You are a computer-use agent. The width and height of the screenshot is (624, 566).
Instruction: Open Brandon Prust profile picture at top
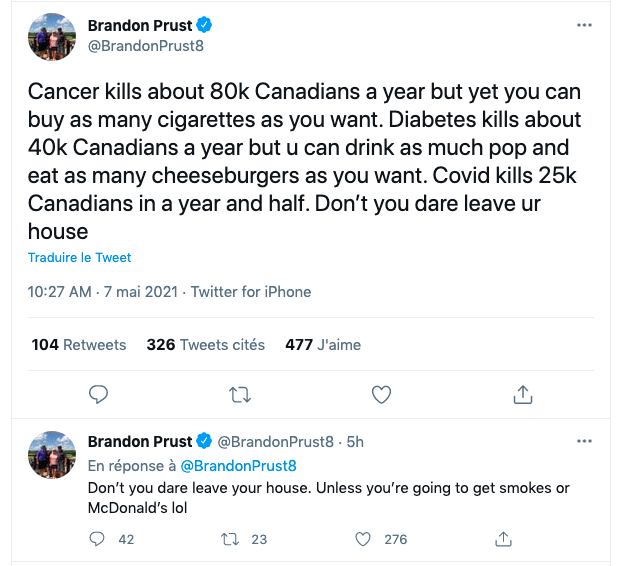coord(53,37)
